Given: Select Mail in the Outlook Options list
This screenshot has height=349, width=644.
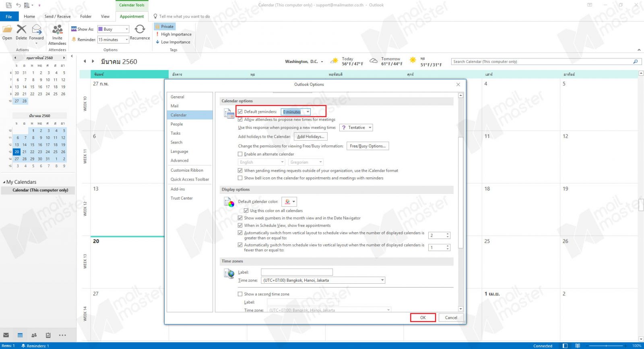Looking at the screenshot, I should coord(190,106).
